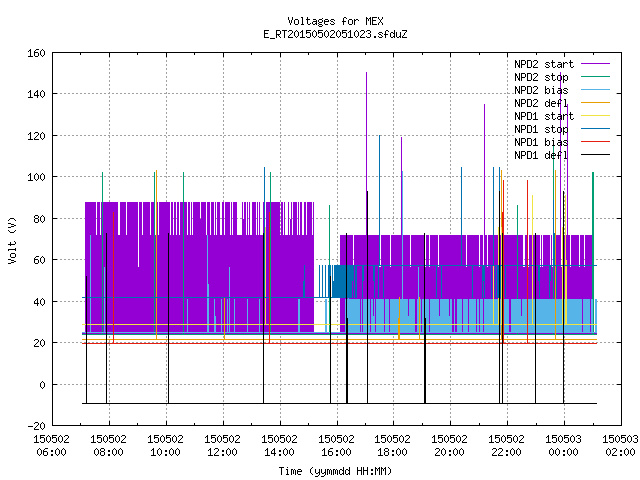Click the NPD1 stop legend label
This screenshot has height=480, width=640.
(541, 129)
